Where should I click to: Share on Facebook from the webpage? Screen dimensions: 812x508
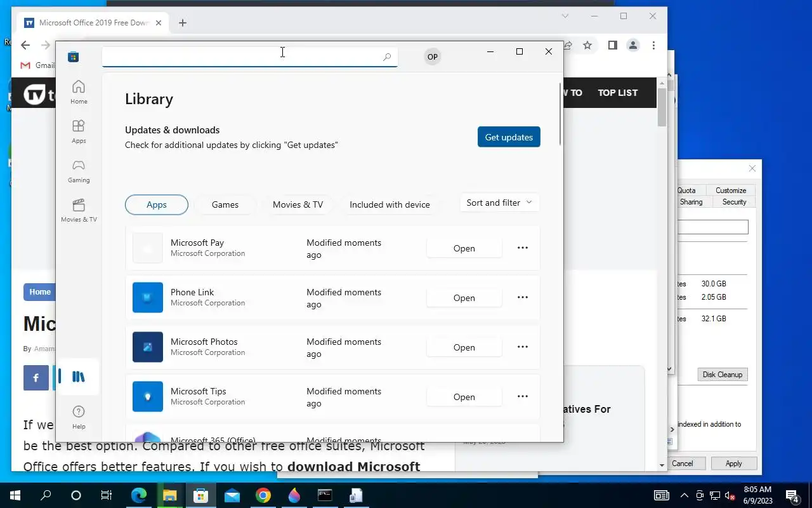36,378
